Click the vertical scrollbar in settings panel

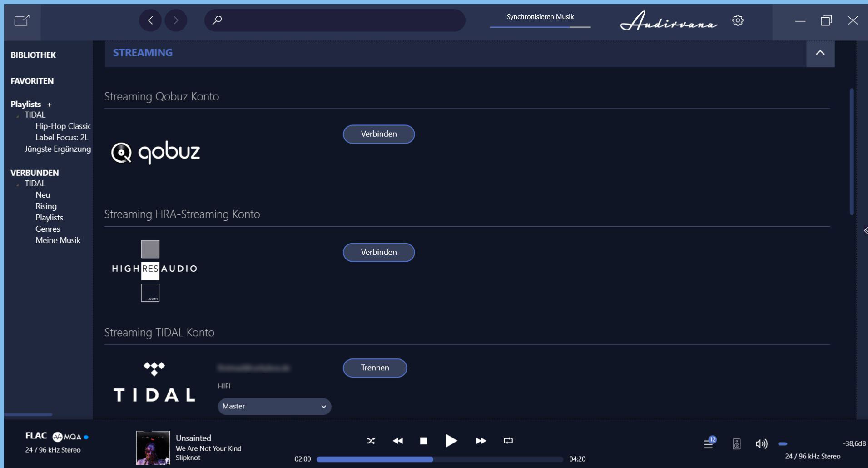[852, 151]
